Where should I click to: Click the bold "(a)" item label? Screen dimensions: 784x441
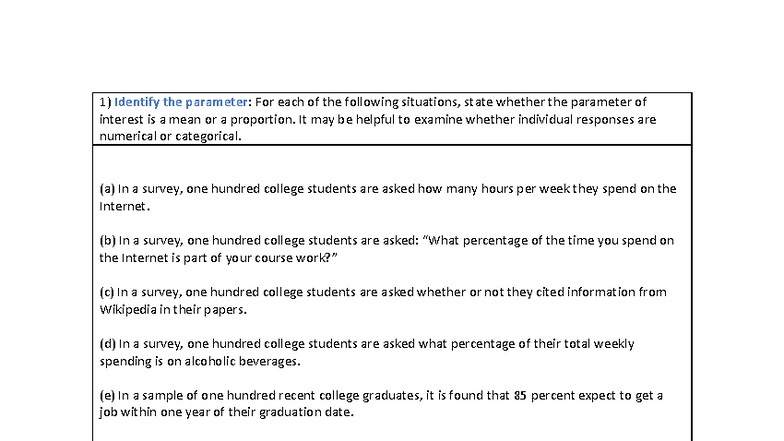(x=107, y=188)
